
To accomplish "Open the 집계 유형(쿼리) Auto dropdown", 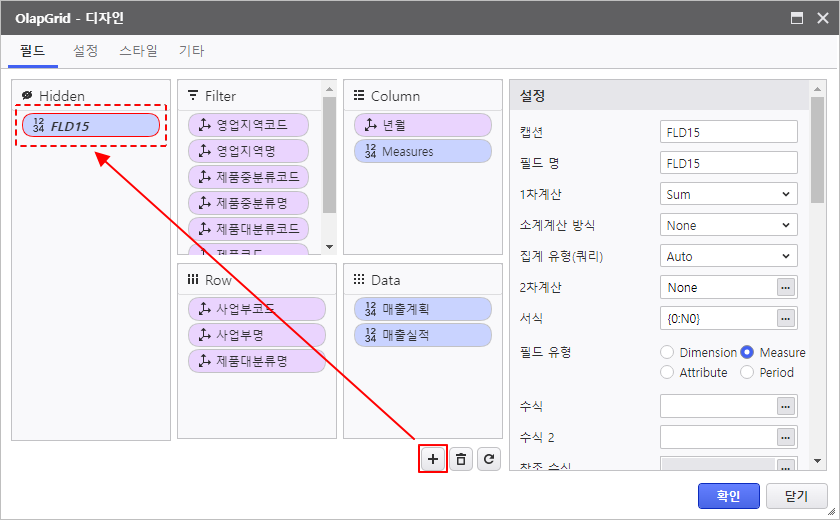I will (x=729, y=257).
